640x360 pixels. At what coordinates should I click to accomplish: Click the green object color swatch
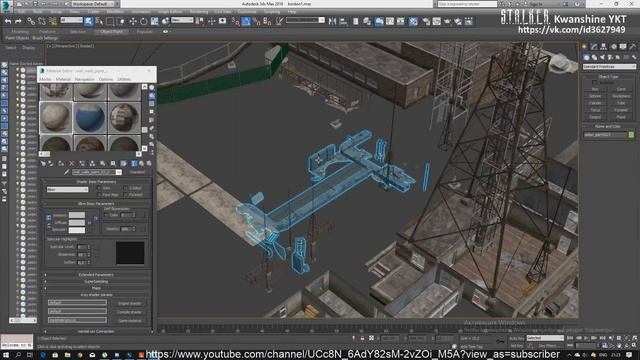coord(631,135)
